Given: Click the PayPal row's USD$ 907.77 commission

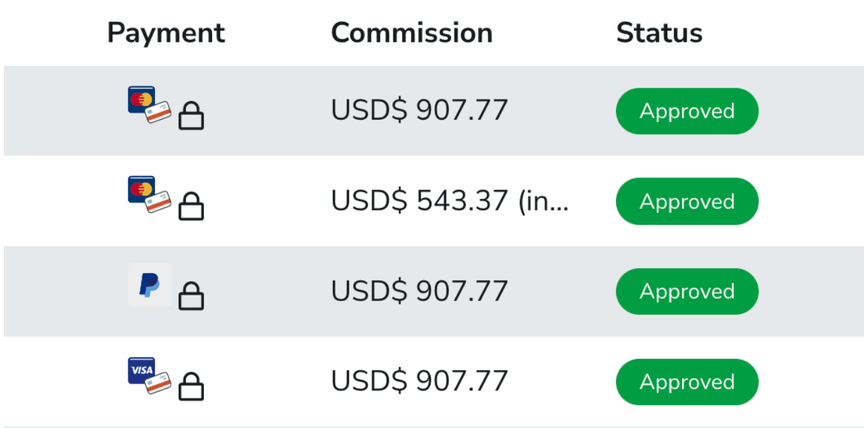Looking at the screenshot, I should click(x=419, y=292).
